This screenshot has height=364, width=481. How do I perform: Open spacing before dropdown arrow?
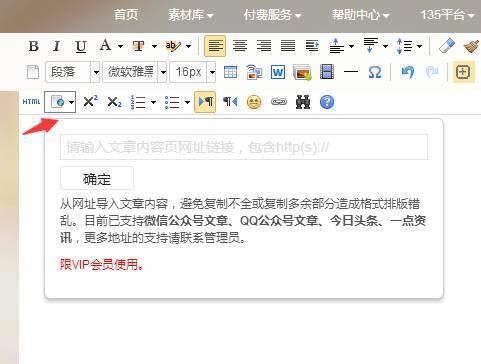[351, 46]
